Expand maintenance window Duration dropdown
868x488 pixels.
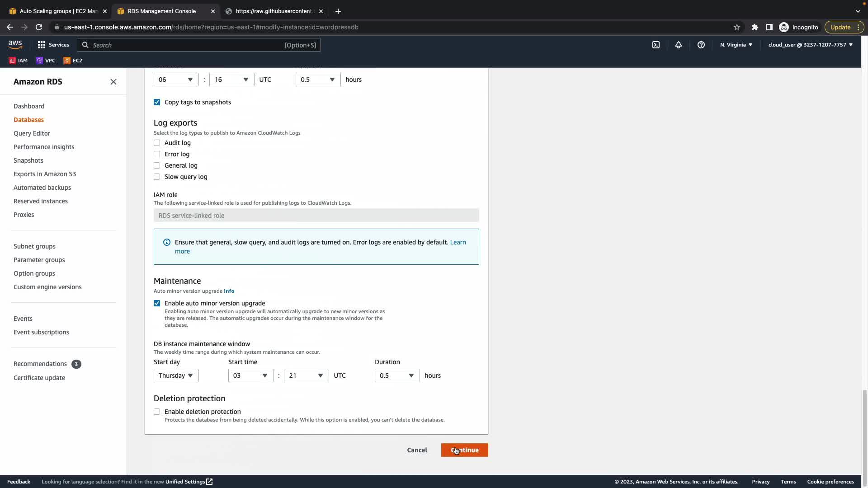tap(396, 375)
